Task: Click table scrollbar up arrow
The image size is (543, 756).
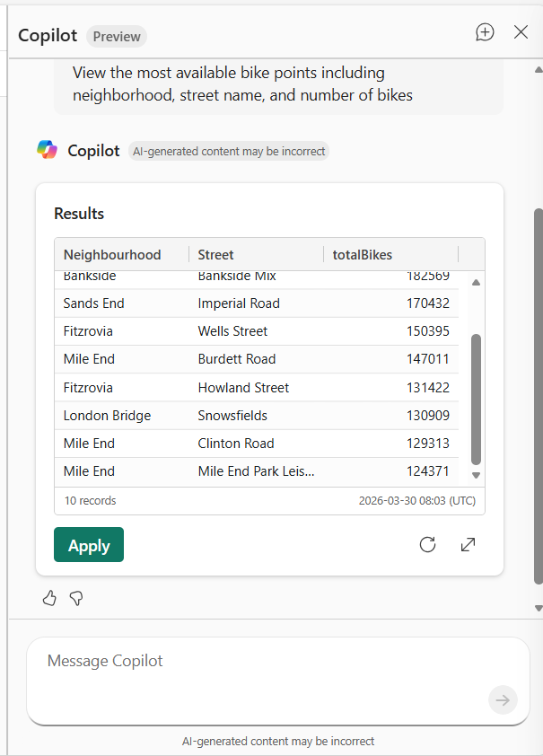Action: click(x=476, y=283)
